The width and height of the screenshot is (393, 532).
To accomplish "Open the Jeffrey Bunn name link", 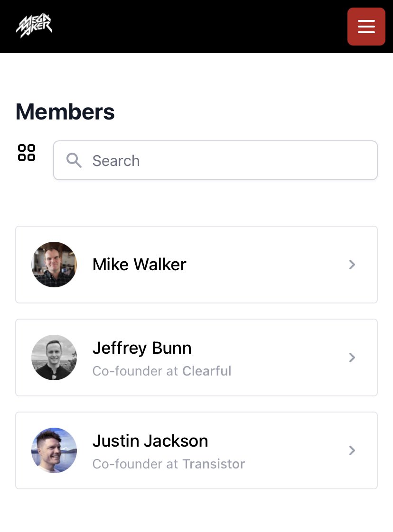I will [142, 348].
